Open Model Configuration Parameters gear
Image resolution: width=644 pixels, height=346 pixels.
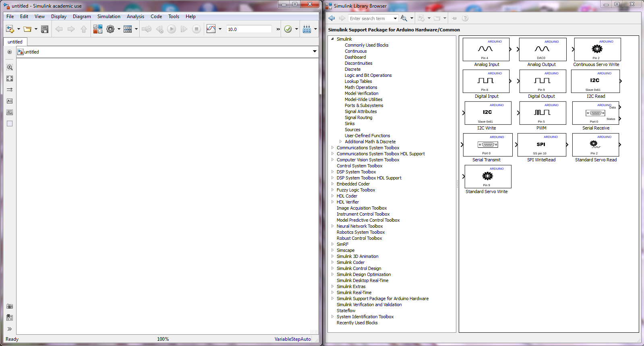point(110,29)
